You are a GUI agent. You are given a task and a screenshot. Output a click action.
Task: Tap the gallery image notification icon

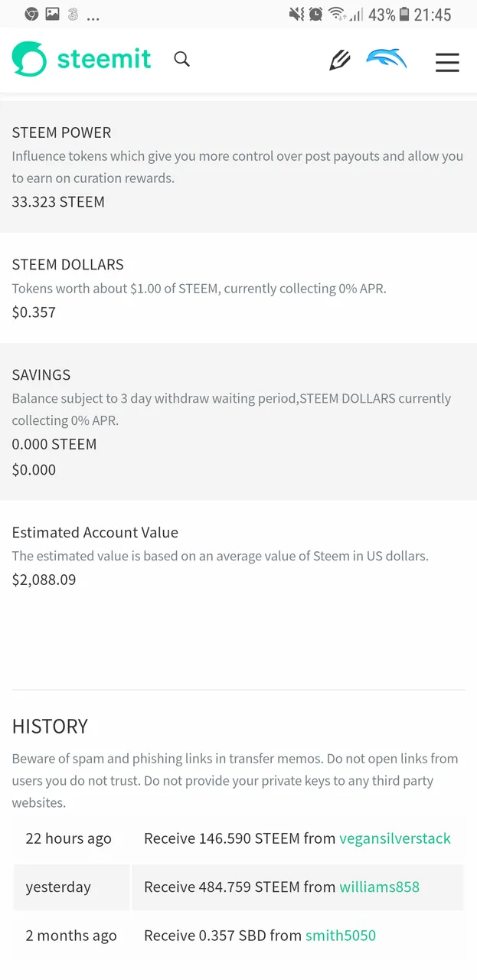tap(52, 14)
